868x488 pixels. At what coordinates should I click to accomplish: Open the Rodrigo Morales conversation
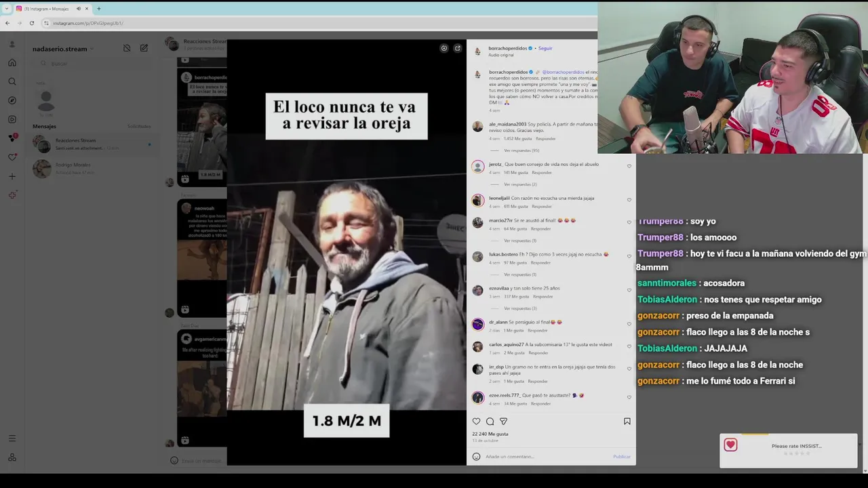point(92,168)
